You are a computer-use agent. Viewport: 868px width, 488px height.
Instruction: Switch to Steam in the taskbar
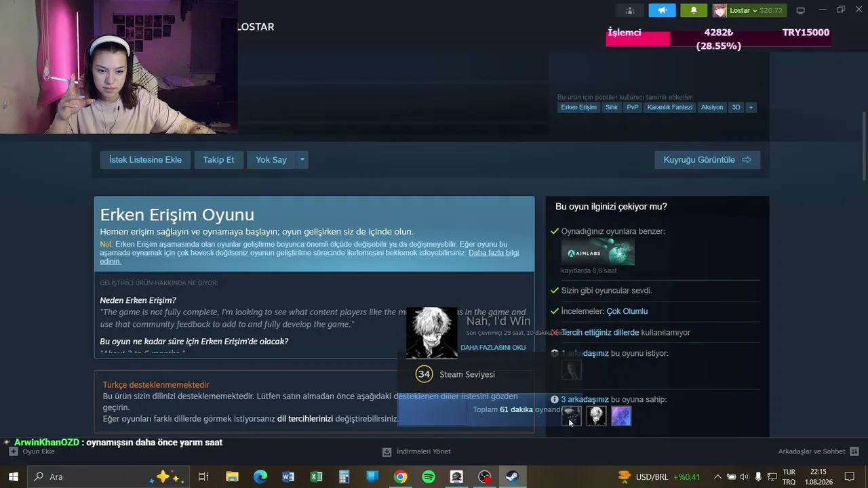click(512, 476)
